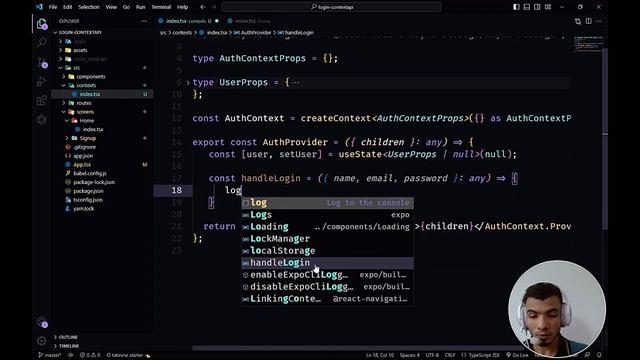
Task: Open the View menu
Action: click(x=111, y=7)
